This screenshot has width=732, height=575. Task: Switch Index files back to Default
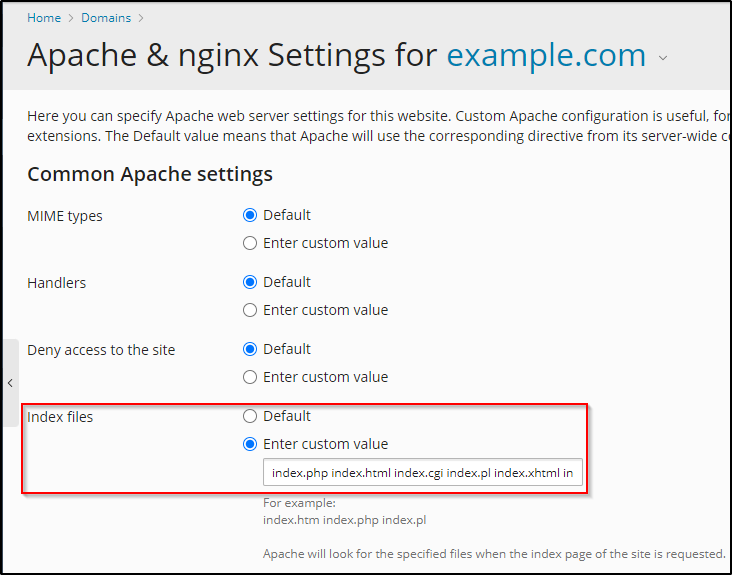[250, 416]
